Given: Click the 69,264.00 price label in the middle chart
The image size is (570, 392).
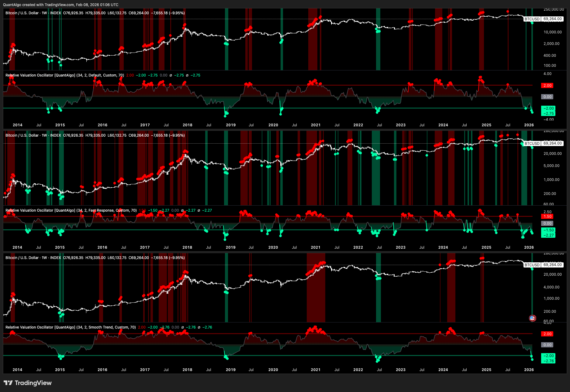Looking at the screenshot, I should click(x=552, y=143).
